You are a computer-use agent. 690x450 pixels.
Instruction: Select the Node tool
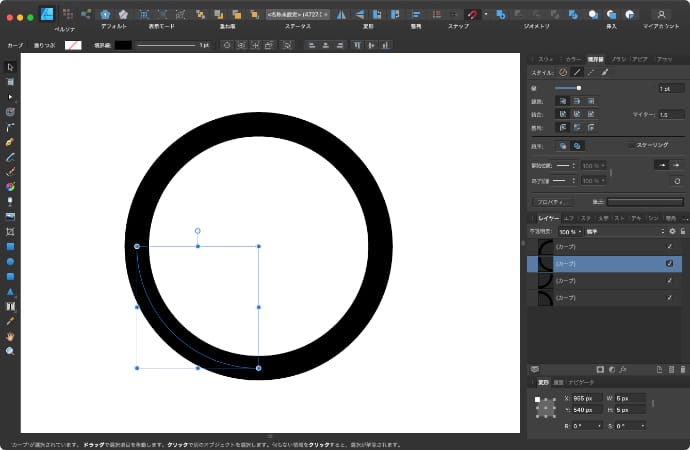(x=10, y=97)
